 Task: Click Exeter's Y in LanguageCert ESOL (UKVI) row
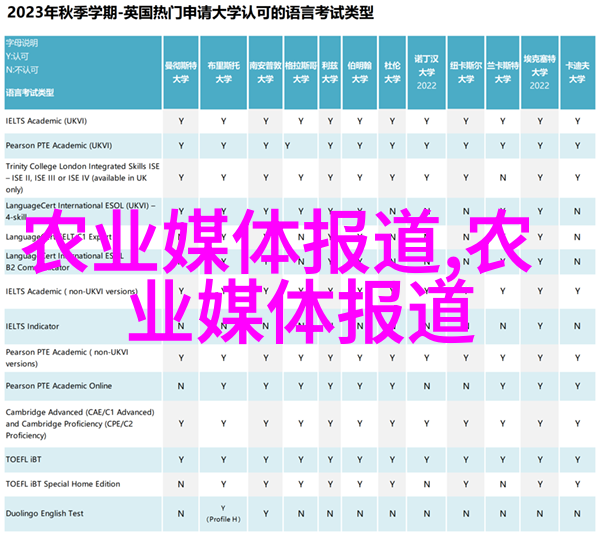540,211
